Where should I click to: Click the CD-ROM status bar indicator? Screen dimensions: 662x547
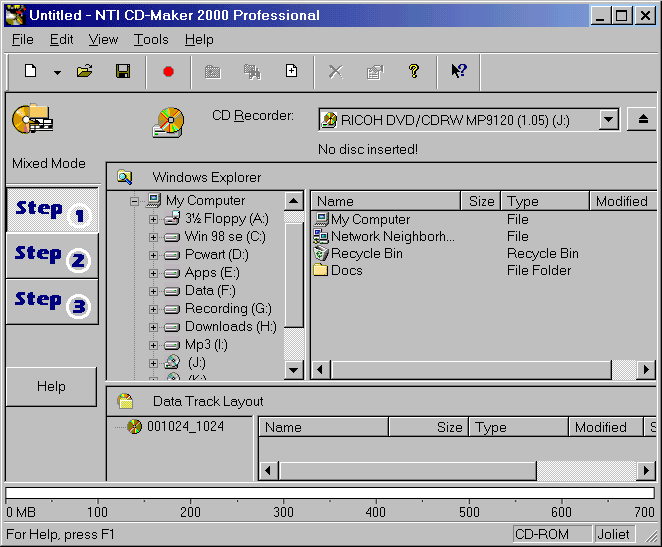[x=551, y=534]
